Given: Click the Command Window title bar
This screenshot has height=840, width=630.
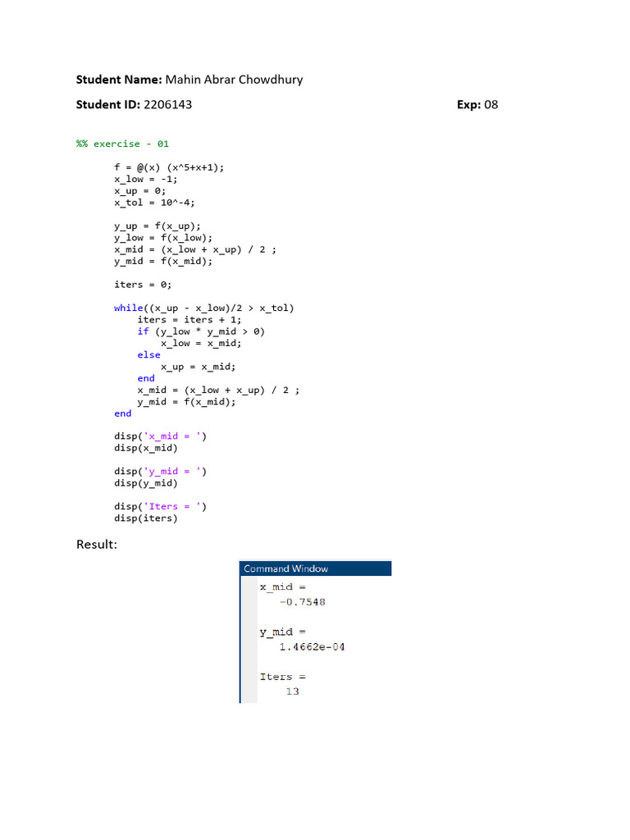Looking at the screenshot, I should point(316,568).
